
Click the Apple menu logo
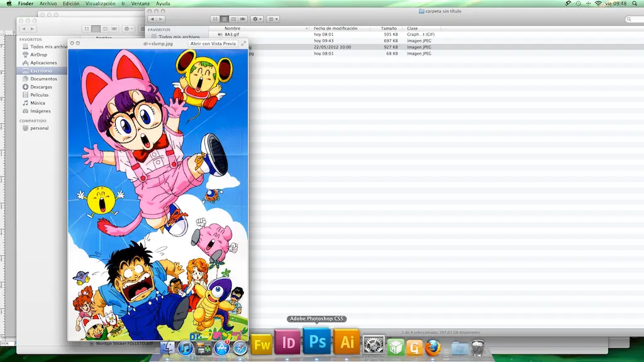coord(9,3)
